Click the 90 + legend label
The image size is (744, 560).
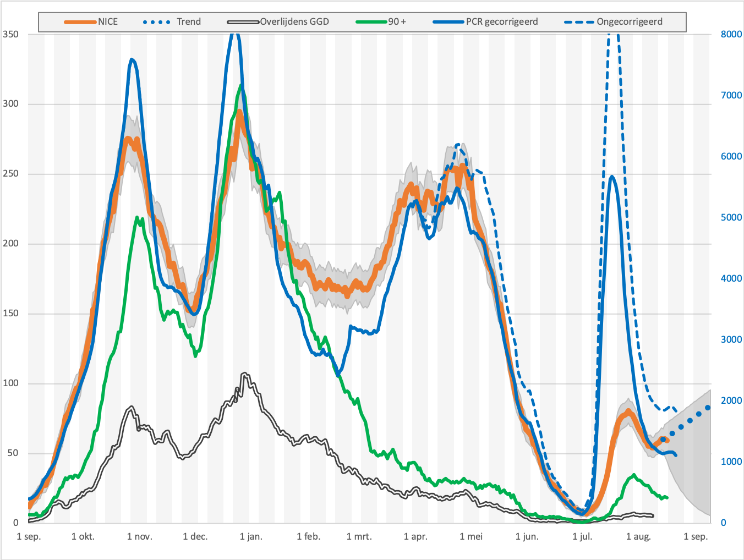(397, 22)
